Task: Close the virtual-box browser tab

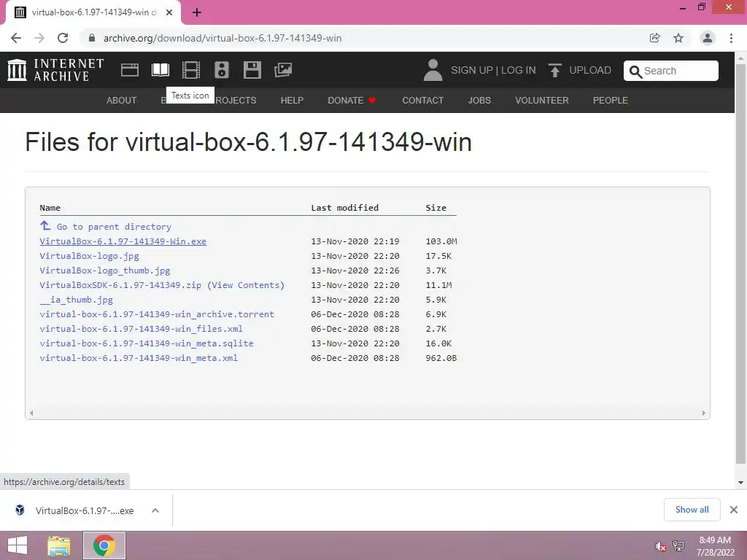Action: click(x=169, y=12)
